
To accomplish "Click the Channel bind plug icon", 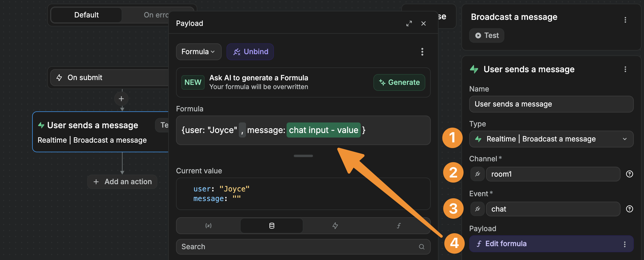I will pyautogui.click(x=478, y=174).
